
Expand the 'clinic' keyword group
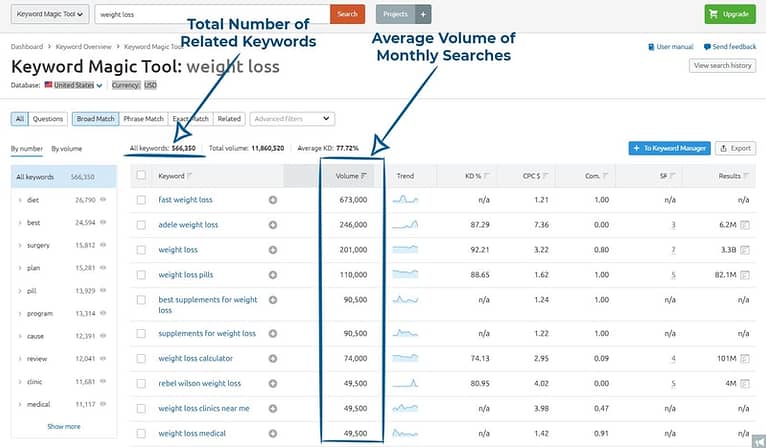(20, 382)
